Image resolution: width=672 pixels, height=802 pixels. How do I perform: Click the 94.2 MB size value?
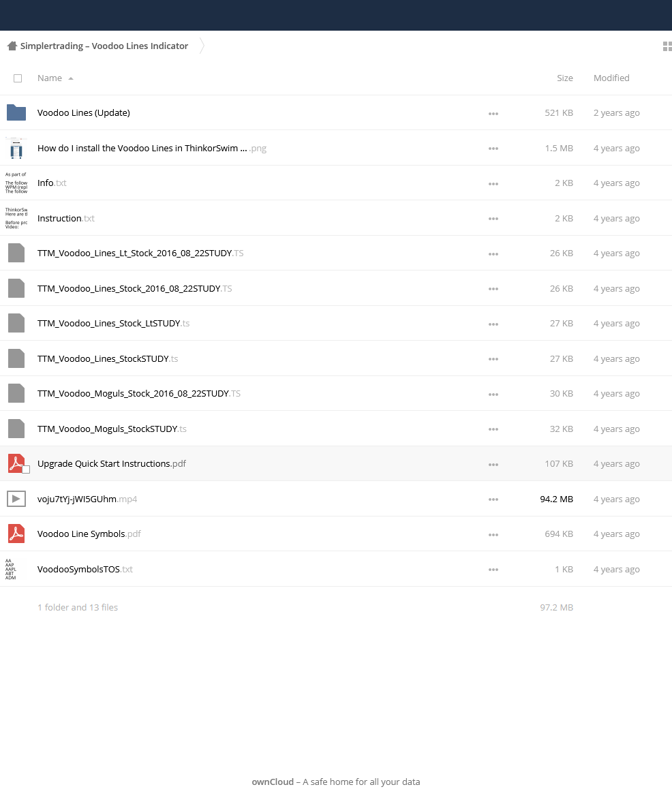click(x=556, y=499)
